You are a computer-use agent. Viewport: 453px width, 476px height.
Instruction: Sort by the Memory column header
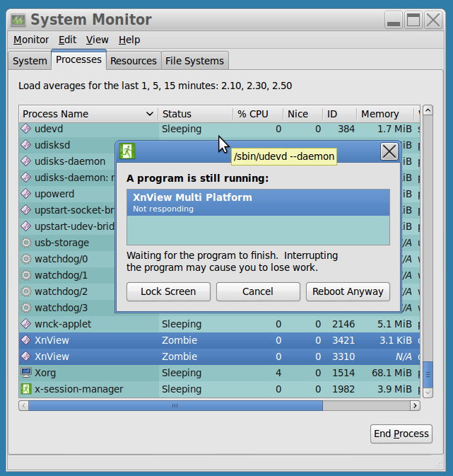(x=385, y=114)
